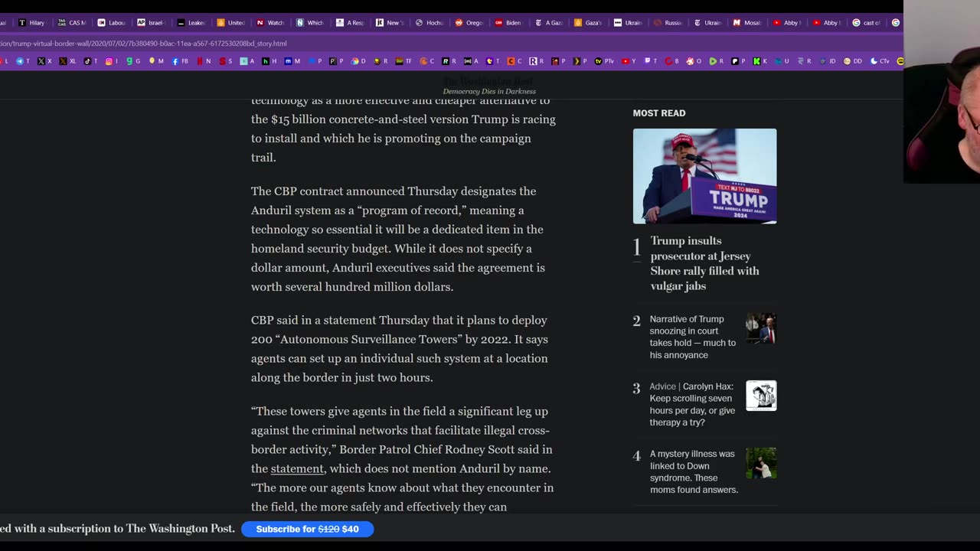Switch to the Leaked tab

[191, 23]
